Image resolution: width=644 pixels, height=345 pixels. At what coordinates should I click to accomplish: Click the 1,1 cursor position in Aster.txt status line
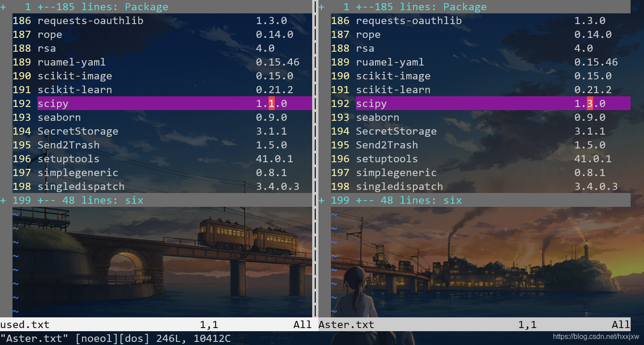[x=528, y=324]
